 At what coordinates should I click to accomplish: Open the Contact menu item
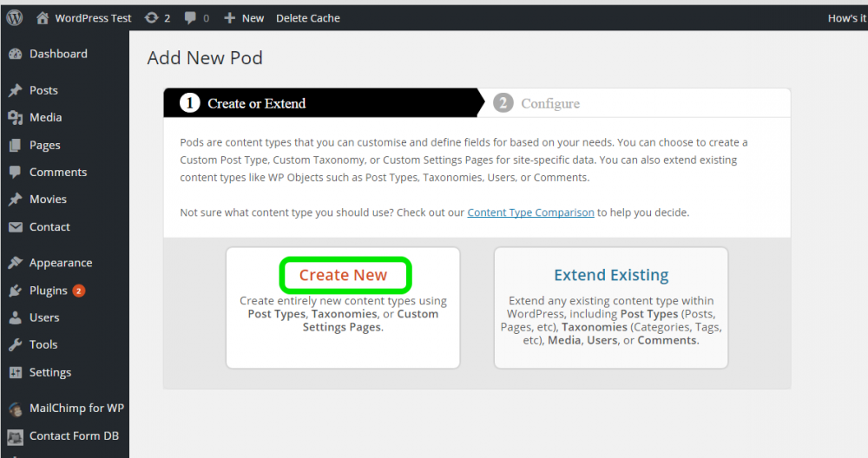49,226
